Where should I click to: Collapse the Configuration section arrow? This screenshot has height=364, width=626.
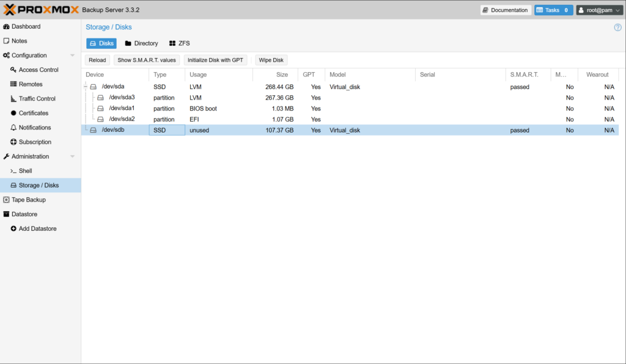[73, 56]
